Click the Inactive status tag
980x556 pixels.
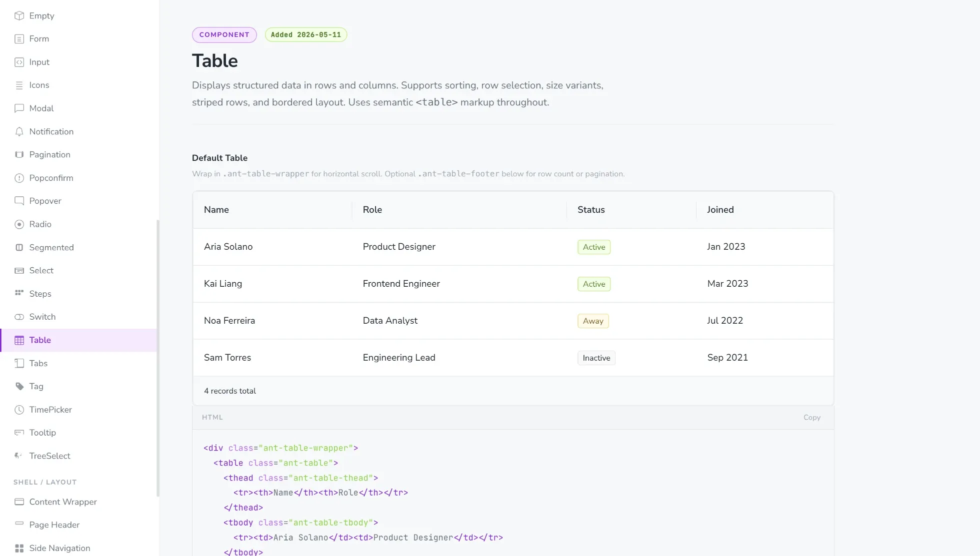tap(596, 358)
